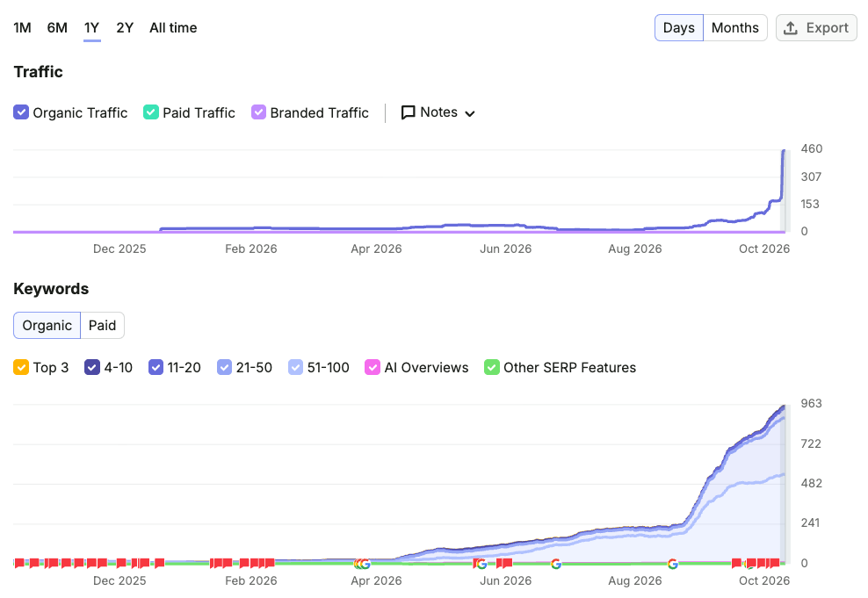Image resolution: width=868 pixels, height=598 pixels.
Task: Click the 460 label on Traffic axis
Action: coord(812,148)
